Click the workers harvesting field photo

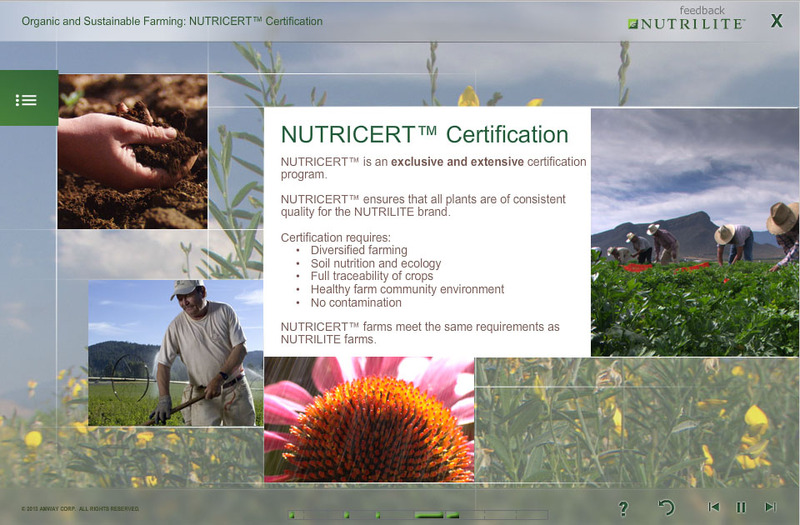click(694, 233)
